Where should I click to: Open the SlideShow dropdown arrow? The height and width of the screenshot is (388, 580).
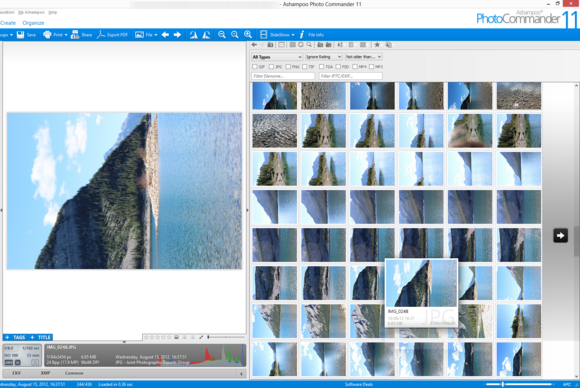click(293, 35)
